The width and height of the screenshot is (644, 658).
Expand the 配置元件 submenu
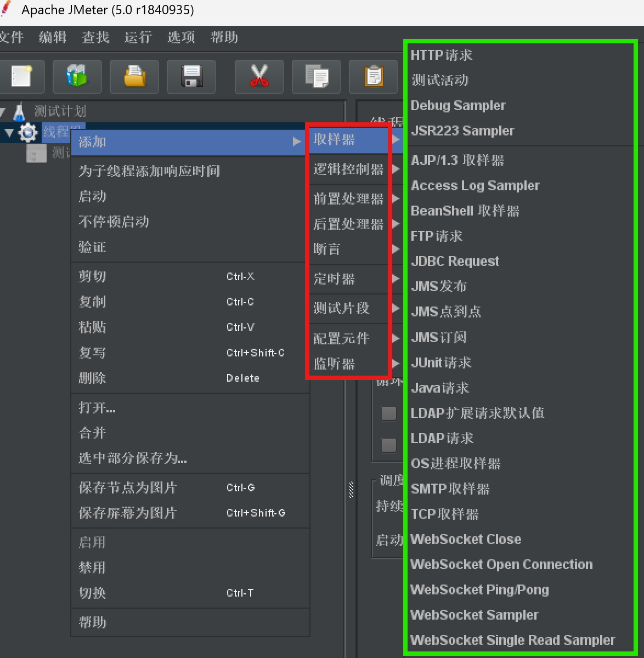click(x=354, y=339)
